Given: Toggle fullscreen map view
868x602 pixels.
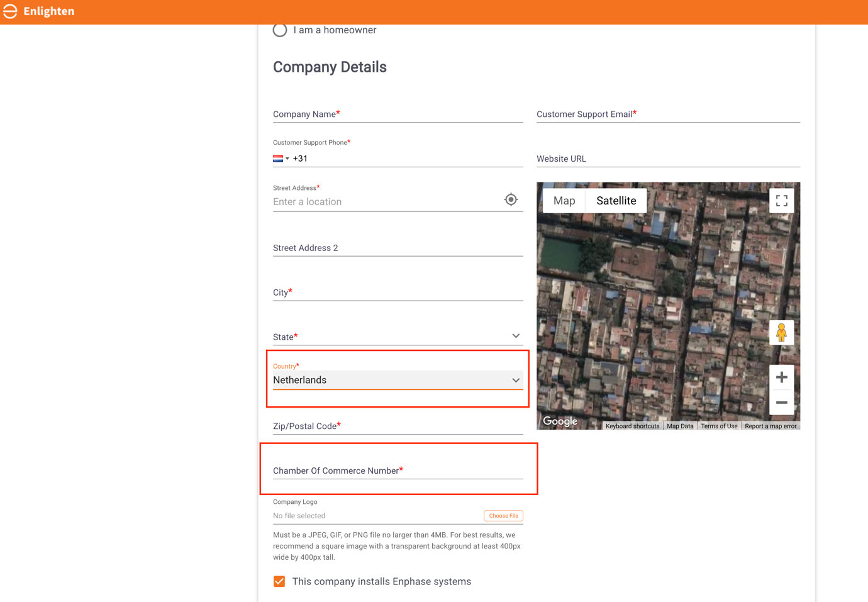Looking at the screenshot, I should click(781, 201).
